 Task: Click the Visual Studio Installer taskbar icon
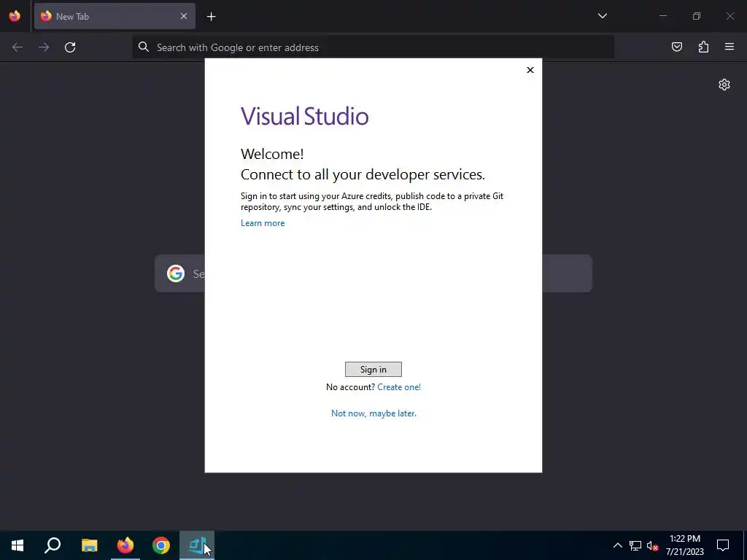coord(197,545)
